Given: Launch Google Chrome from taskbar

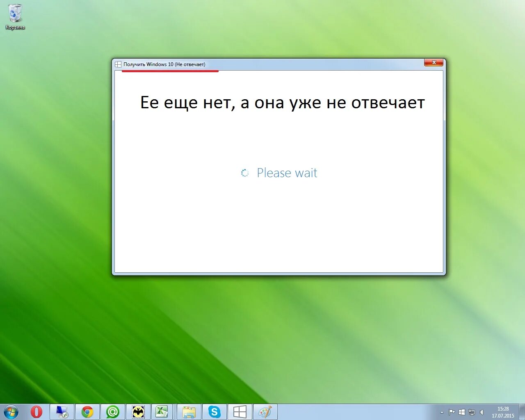Looking at the screenshot, I should (x=87, y=411).
